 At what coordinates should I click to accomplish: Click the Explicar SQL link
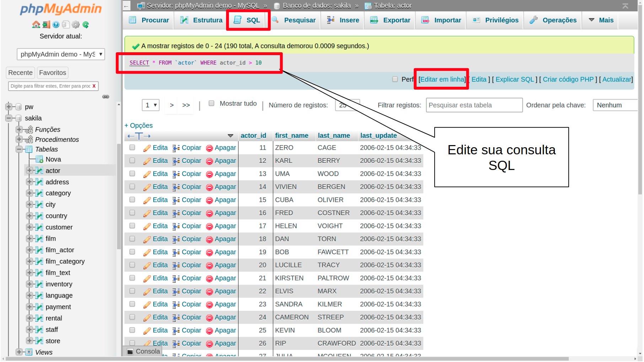pyautogui.click(x=514, y=80)
